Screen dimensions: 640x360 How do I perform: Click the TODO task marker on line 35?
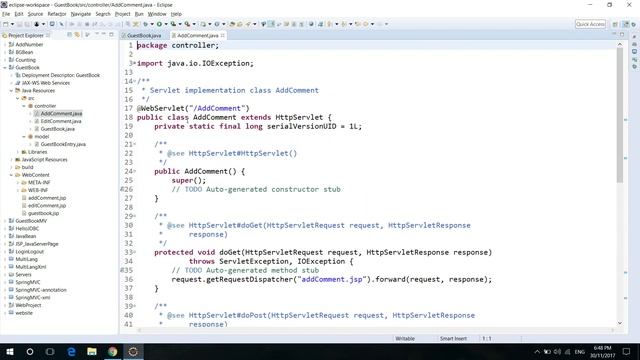coord(122,270)
